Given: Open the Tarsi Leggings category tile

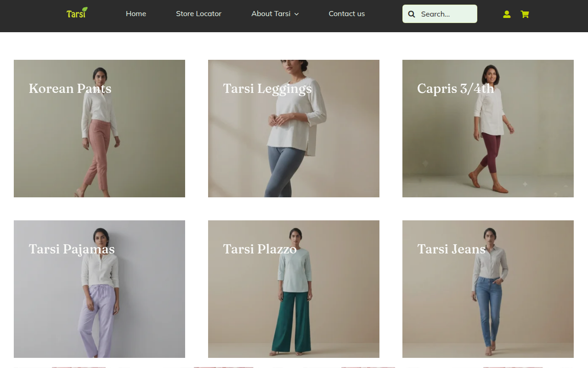Looking at the screenshot, I should click(x=294, y=128).
